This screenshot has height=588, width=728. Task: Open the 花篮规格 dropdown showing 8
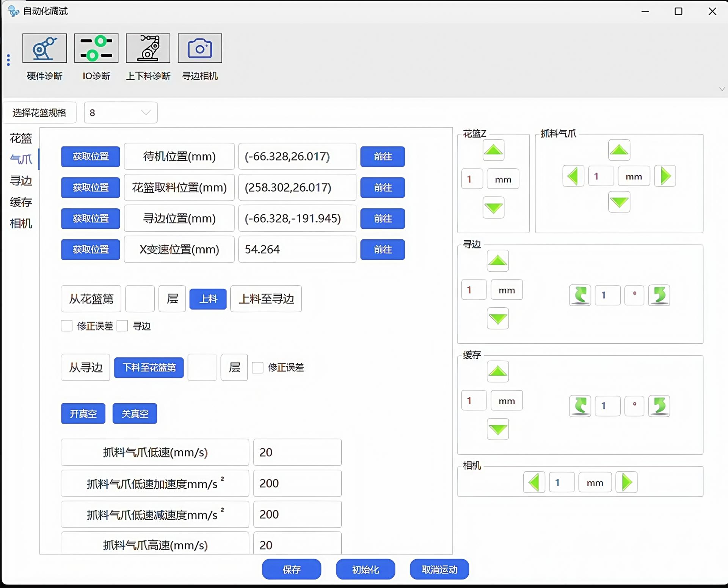coord(121,113)
